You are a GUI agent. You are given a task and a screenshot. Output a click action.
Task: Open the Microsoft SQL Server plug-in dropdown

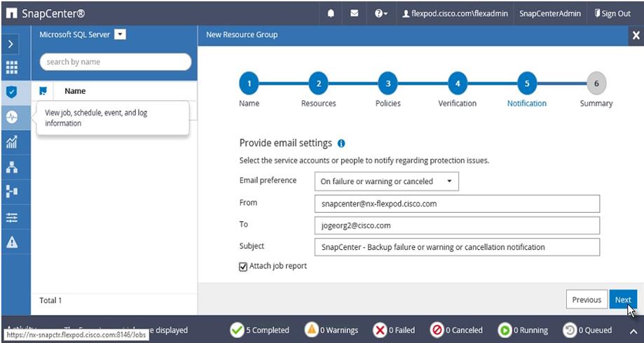point(120,35)
